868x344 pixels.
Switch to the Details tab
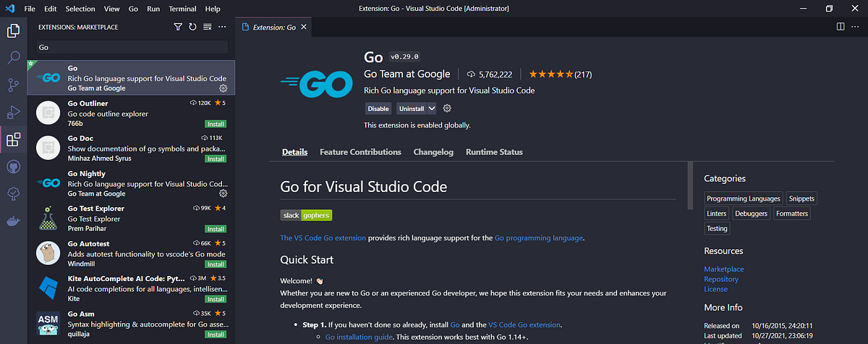pyautogui.click(x=294, y=152)
